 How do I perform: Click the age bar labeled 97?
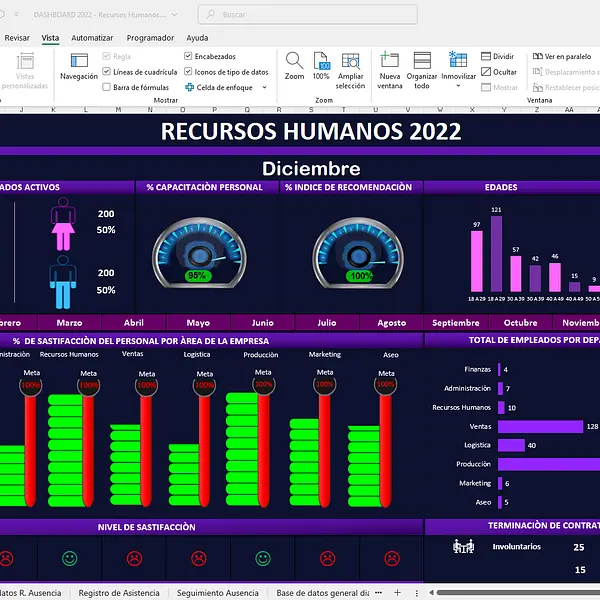pyautogui.click(x=477, y=261)
